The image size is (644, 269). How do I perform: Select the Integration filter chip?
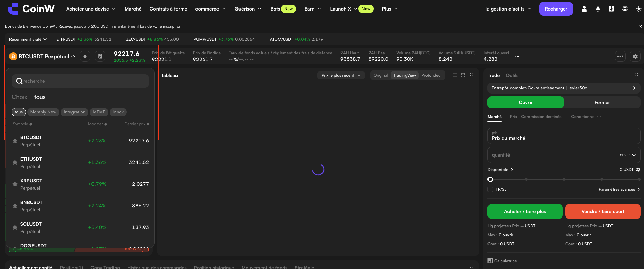point(75,112)
